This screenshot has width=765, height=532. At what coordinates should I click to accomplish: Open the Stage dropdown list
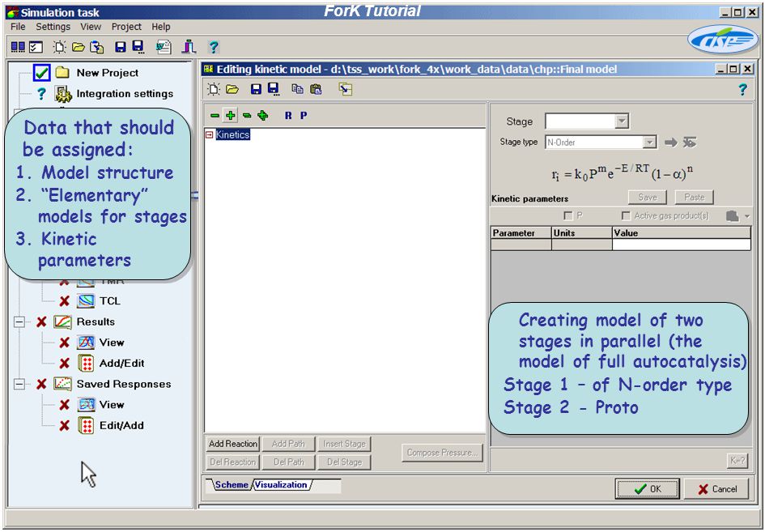pos(622,121)
